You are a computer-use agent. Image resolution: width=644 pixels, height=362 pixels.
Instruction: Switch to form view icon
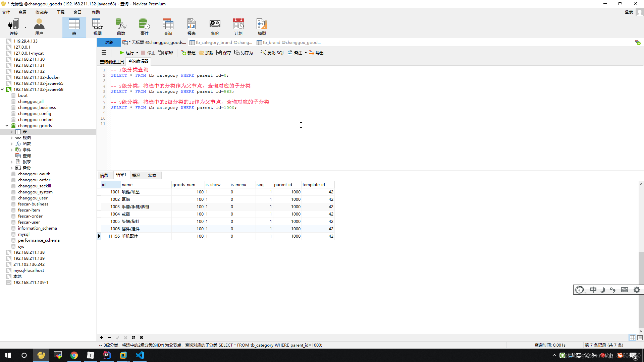point(640,338)
